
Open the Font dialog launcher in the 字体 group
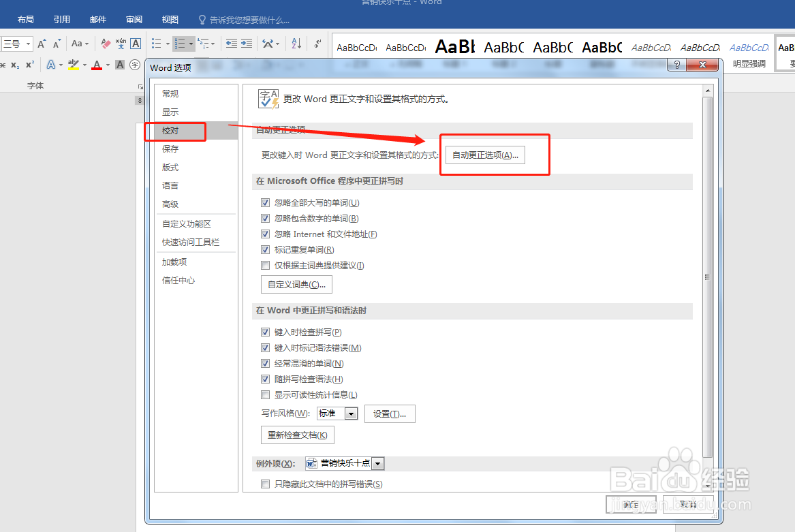click(140, 87)
